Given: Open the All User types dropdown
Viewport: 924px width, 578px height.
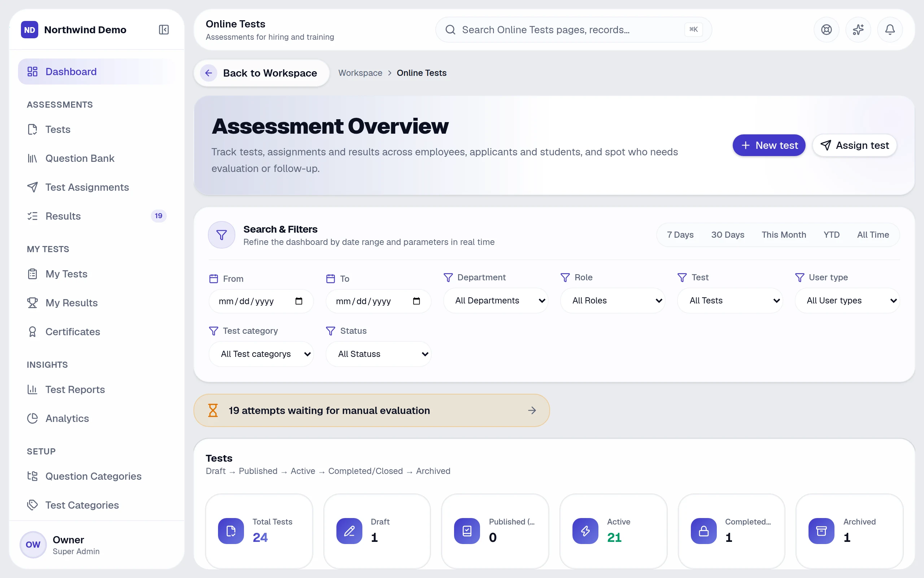Looking at the screenshot, I should point(847,301).
